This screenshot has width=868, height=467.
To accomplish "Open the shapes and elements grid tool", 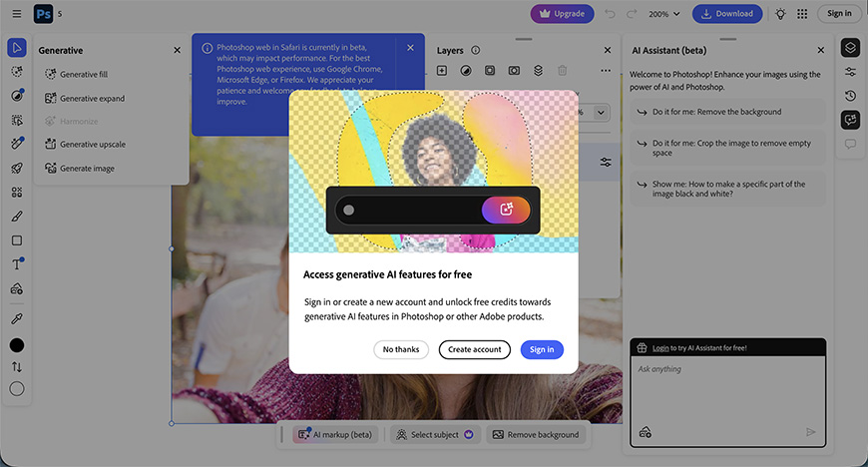I will (x=17, y=193).
